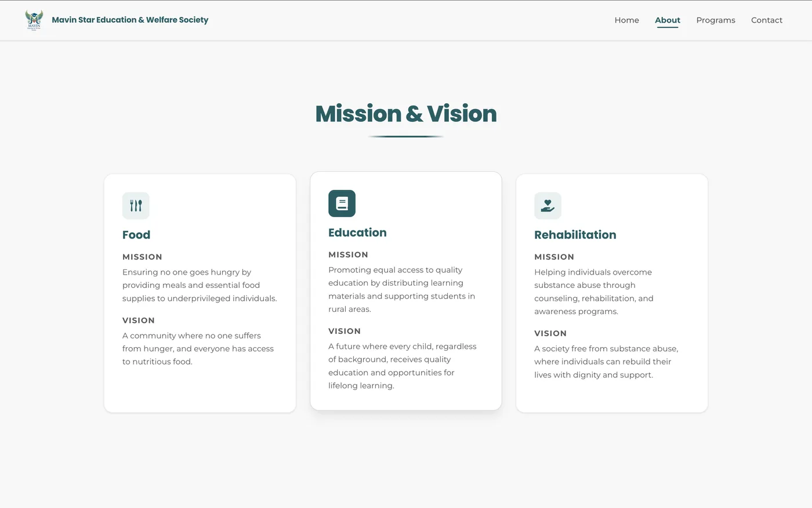Click the Mission & Vision heading
The height and width of the screenshot is (508, 812).
[x=406, y=114]
